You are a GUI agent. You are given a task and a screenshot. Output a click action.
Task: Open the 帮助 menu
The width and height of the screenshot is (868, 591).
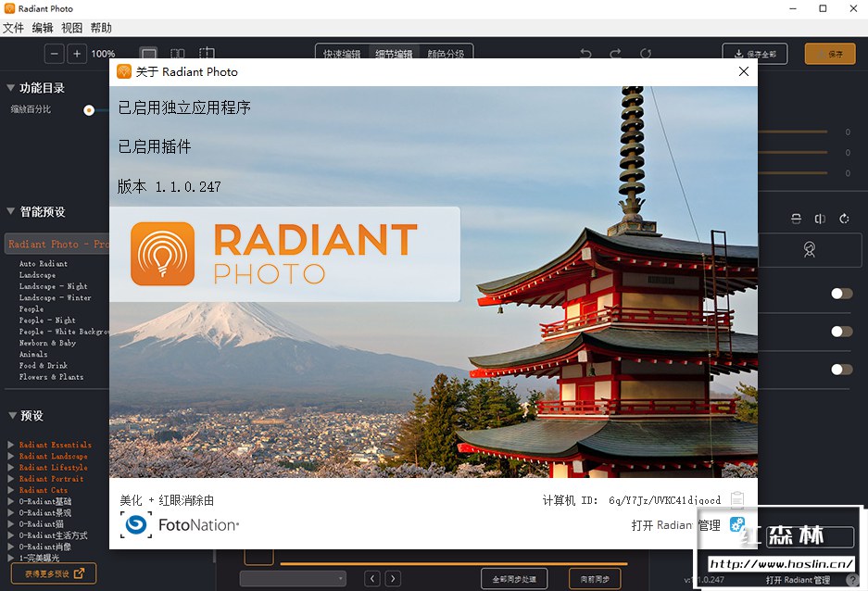[101, 28]
